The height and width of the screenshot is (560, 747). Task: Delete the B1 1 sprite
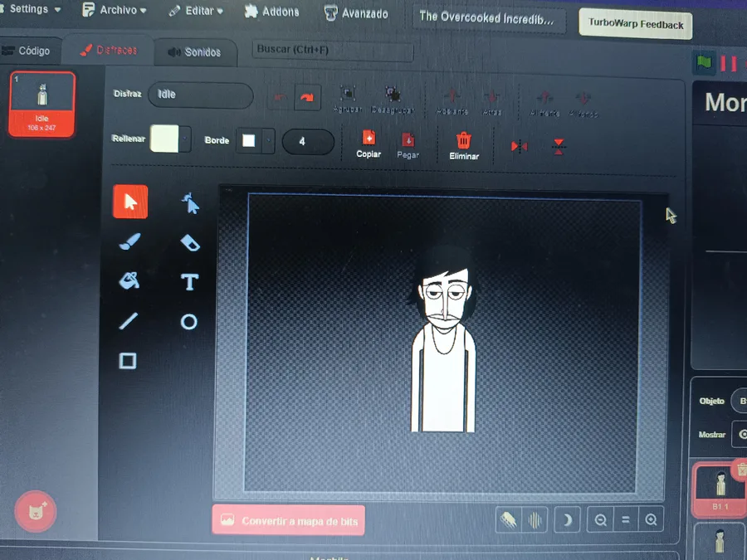tap(741, 470)
